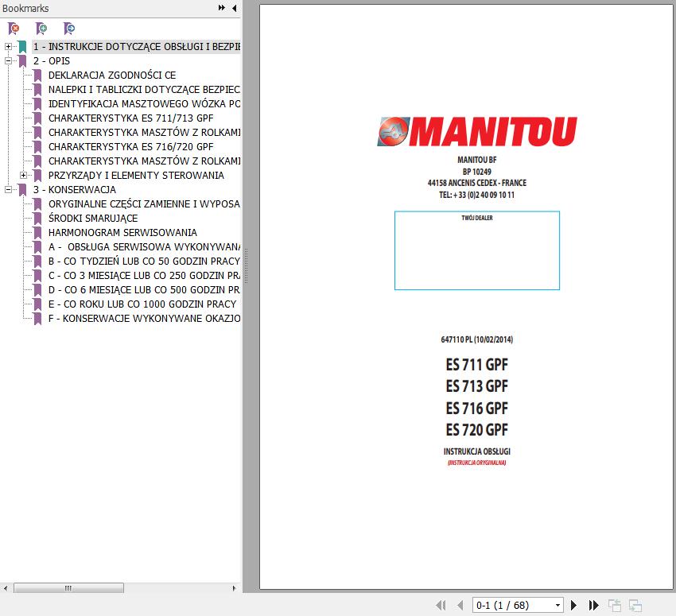Click the teal bookmark icon of section 1
This screenshot has height=616, width=676.
[x=22, y=47]
